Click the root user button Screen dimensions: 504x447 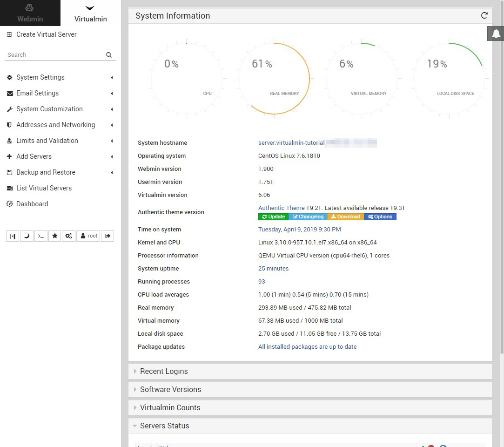88,236
